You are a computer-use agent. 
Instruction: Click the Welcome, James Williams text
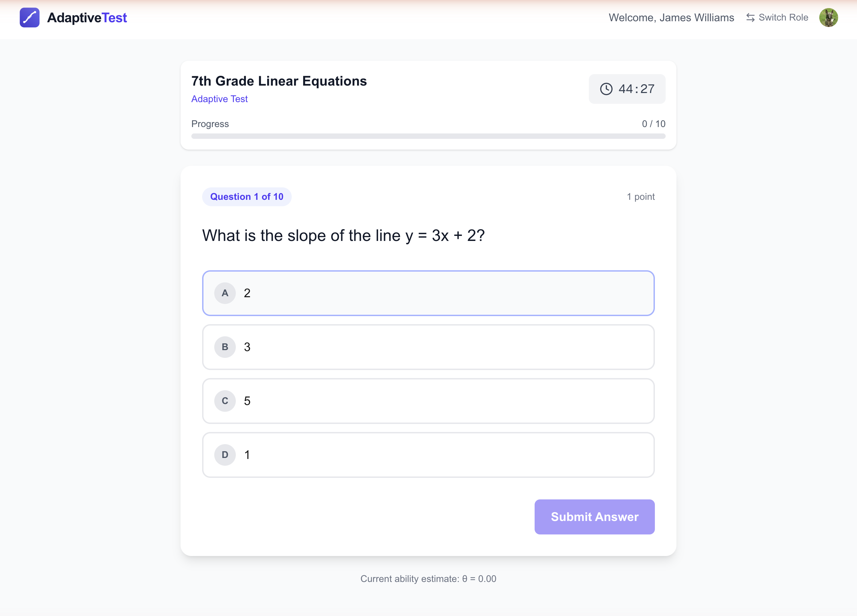point(671,18)
